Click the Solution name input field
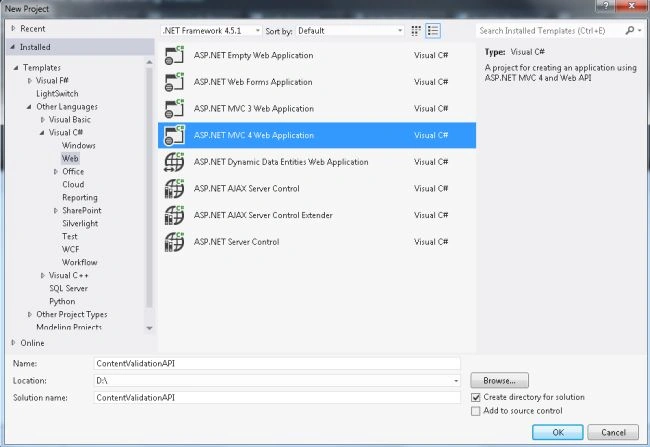 coord(277,398)
